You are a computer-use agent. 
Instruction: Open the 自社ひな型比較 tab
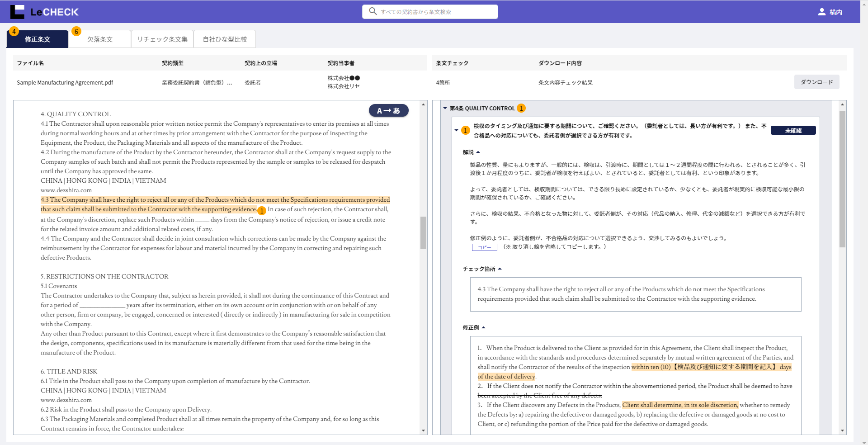pos(225,39)
